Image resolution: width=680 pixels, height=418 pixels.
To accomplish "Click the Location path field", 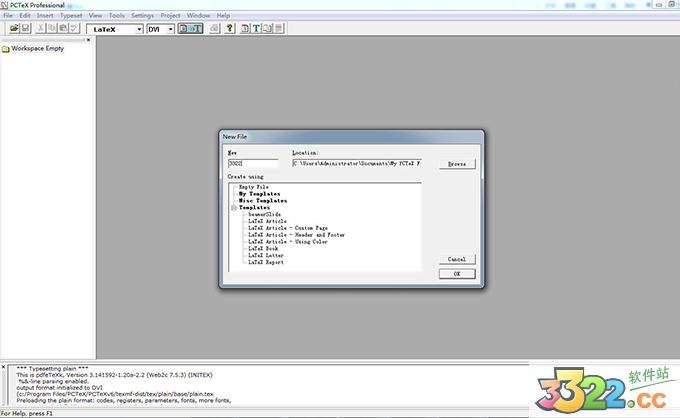I will point(357,163).
